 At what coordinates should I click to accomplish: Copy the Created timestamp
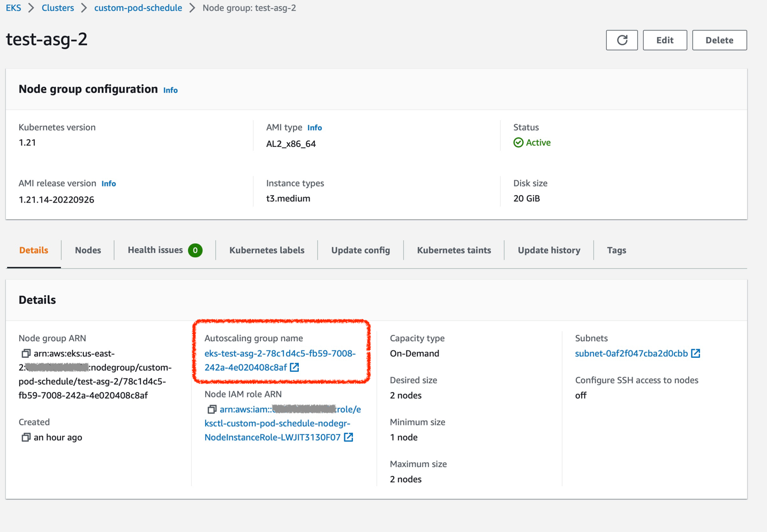click(26, 437)
